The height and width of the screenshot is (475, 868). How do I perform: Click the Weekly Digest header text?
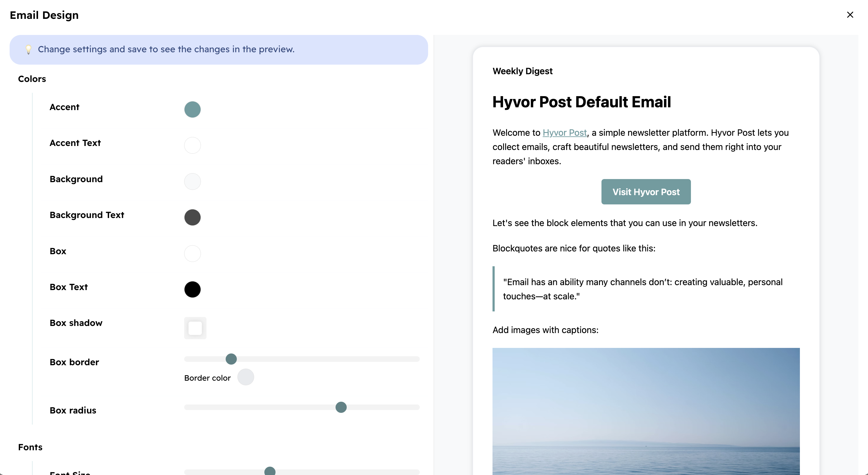click(522, 71)
